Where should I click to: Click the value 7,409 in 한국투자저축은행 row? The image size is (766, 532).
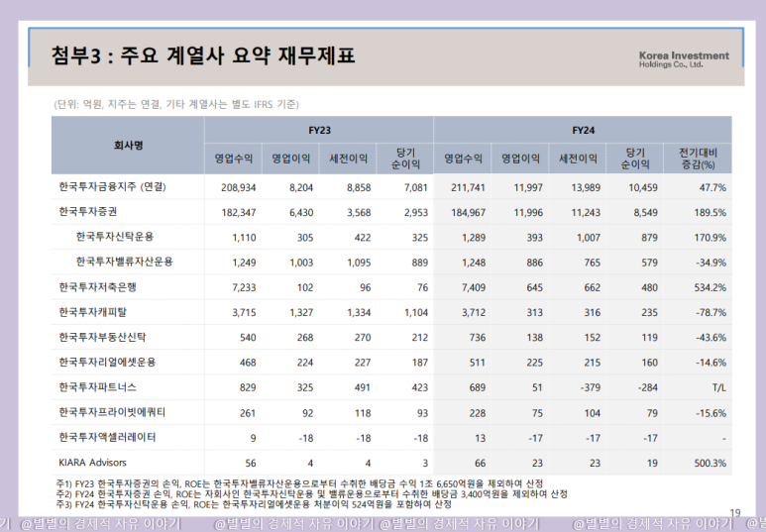[x=474, y=287]
